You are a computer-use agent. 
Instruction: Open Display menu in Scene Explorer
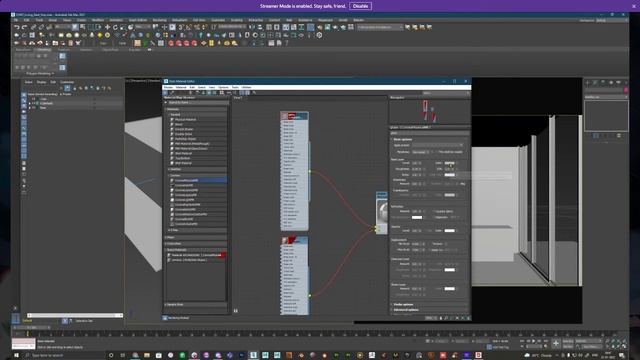41,82
